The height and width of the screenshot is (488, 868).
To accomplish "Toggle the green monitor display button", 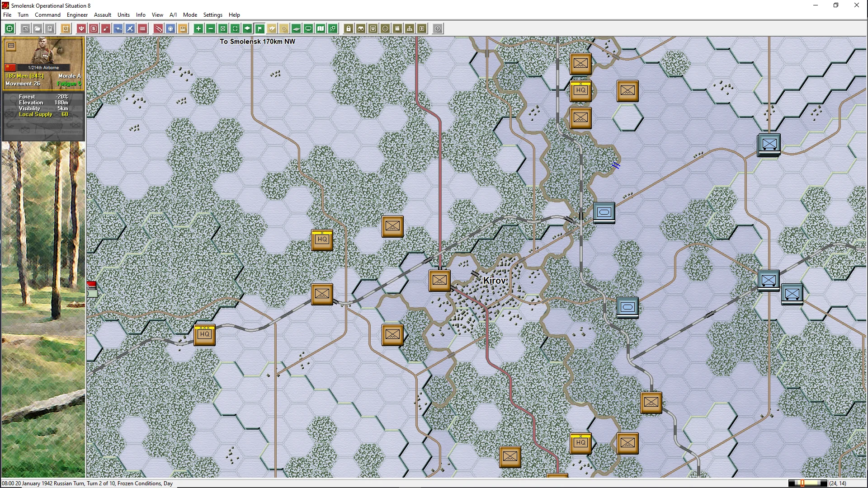I will pos(308,29).
